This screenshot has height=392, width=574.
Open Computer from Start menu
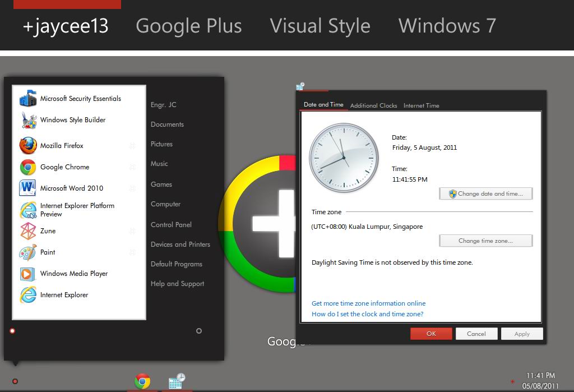point(165,204)
